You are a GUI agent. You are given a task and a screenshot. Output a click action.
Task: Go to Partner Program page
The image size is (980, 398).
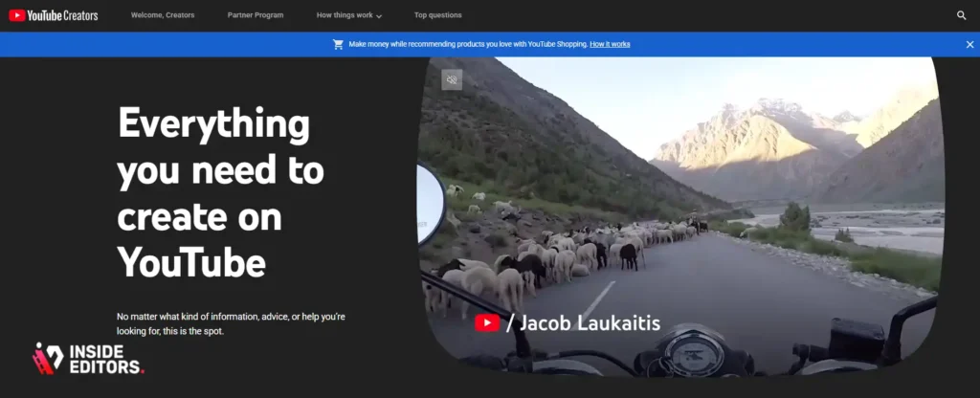pos(255,15)
